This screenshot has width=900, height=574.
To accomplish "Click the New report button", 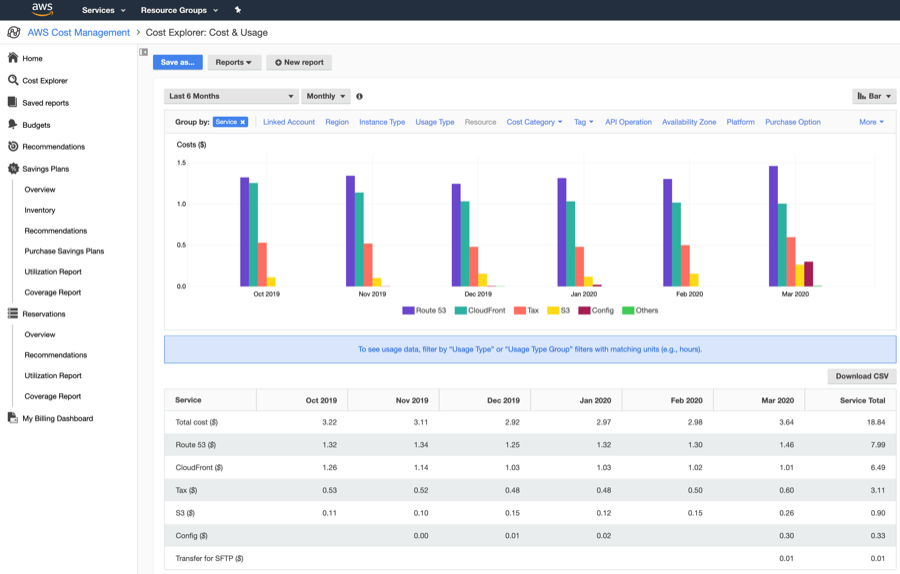I will click(299, 62).
